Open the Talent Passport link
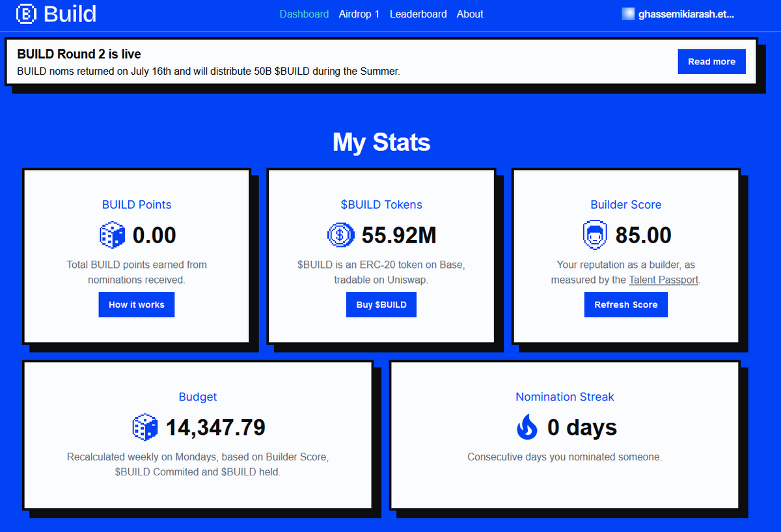Screen dimensions: 781x532 [664, 280]
